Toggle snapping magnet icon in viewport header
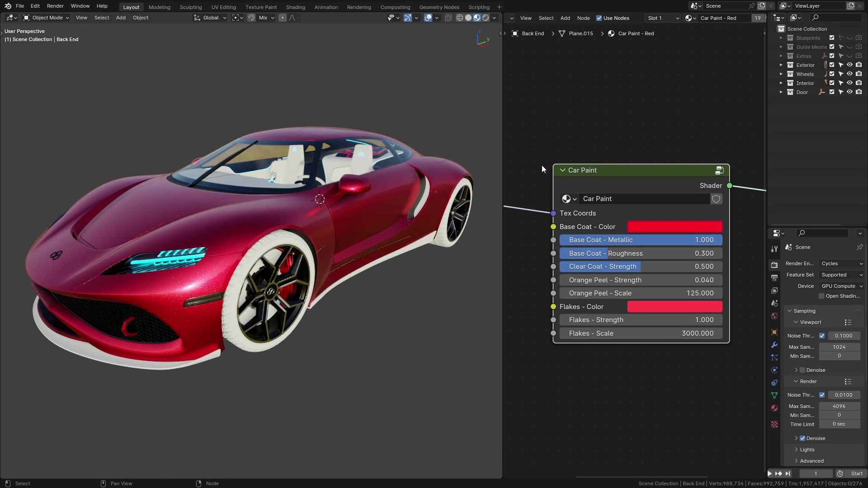 pos(251,18)
